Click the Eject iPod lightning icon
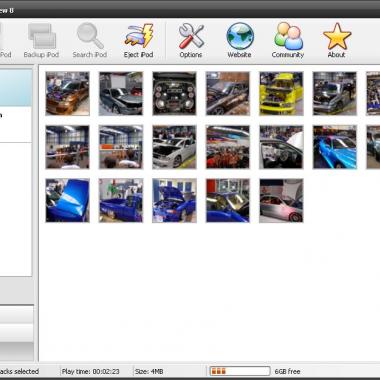 [x=139, y=36]
